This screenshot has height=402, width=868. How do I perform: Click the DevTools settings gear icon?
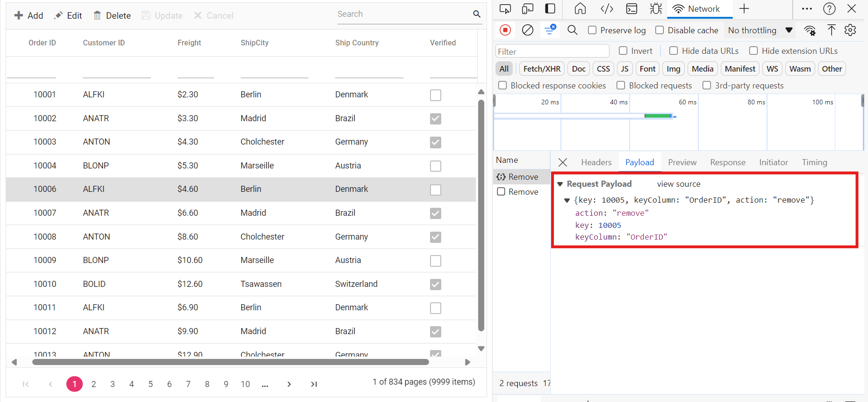(x=850, y=30)
